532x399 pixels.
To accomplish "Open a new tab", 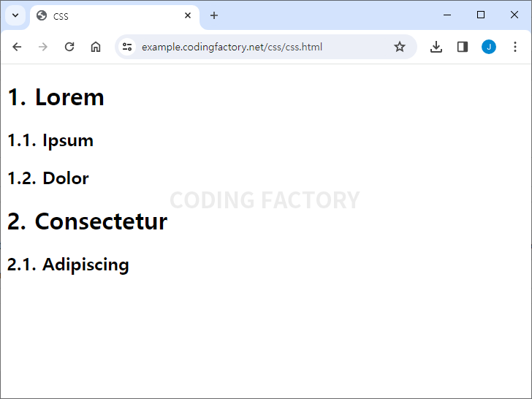I will click(214, 15).
